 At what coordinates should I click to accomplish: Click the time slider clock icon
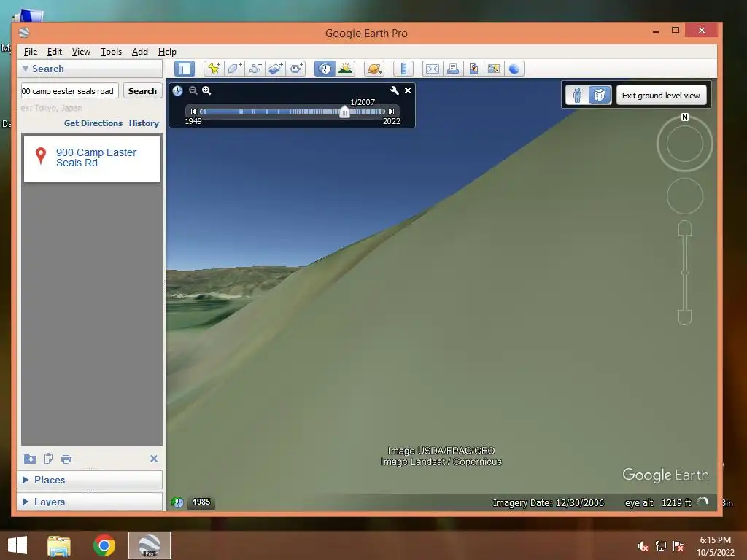pyautogui.click(x=178, y=90)
